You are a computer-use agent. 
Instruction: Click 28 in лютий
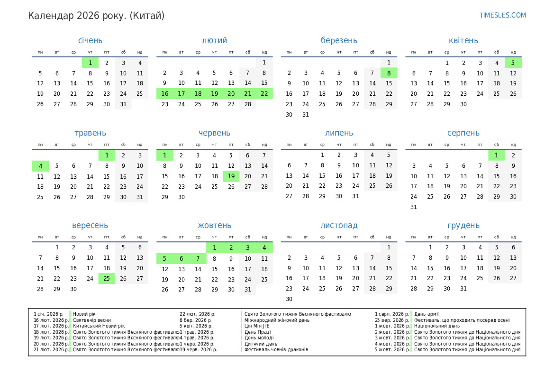click(x=248, y=104)
